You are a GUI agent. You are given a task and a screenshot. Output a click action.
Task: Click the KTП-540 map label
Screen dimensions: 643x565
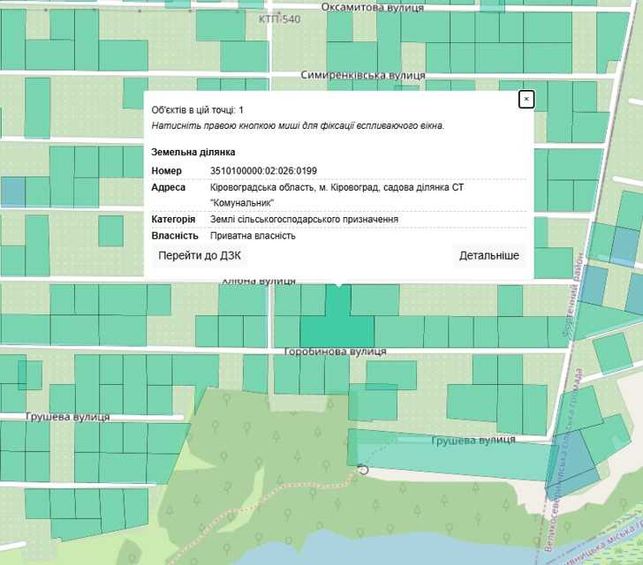pyautogui.click(x=279, y=19)
